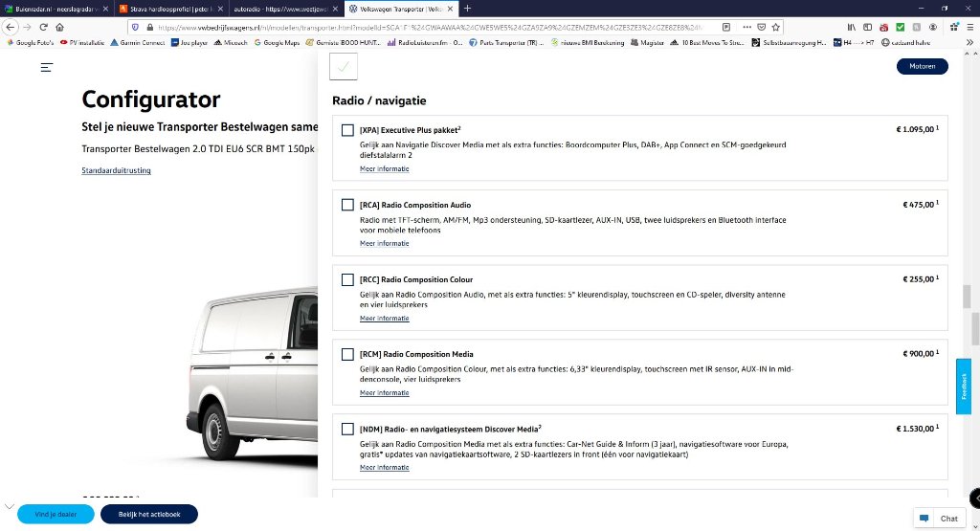Open a new browser tab with plus icon
980x531 pixels.
pyautogui.click(x=467, y=9)
